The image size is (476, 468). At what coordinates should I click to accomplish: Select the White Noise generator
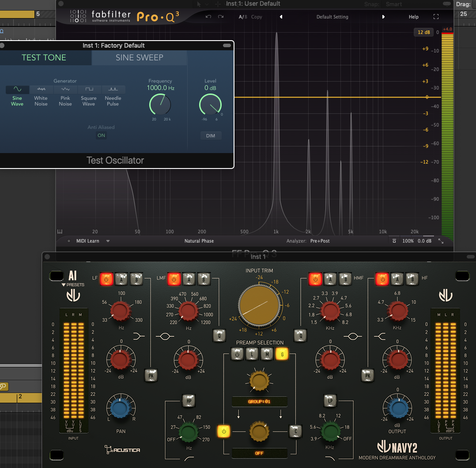[x=41, y=96]
